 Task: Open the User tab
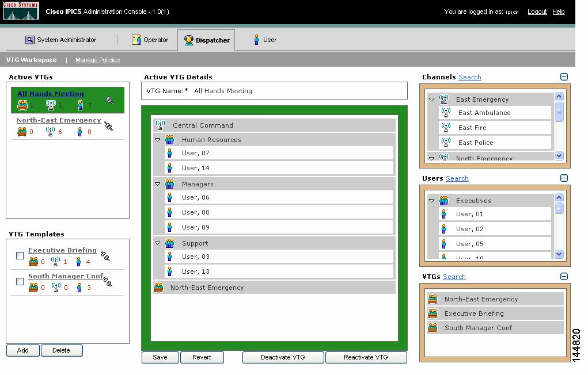tap(265, 40)
